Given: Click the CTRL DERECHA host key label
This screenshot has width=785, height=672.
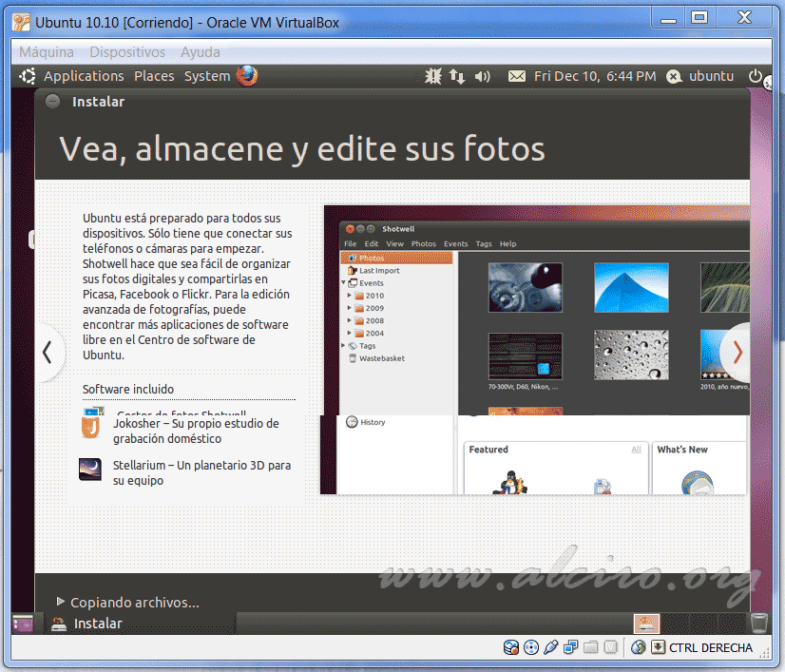Looking at the screenshot, I should (x=711, y=648).
